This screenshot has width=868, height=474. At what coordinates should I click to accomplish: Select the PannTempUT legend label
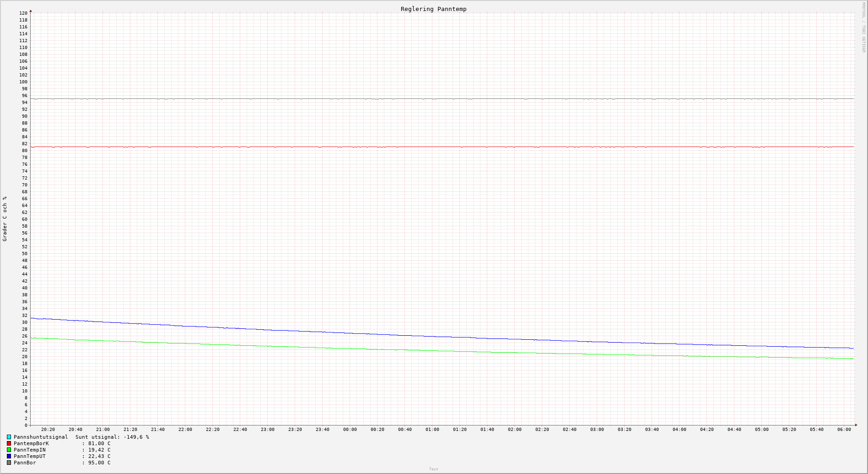30,456
